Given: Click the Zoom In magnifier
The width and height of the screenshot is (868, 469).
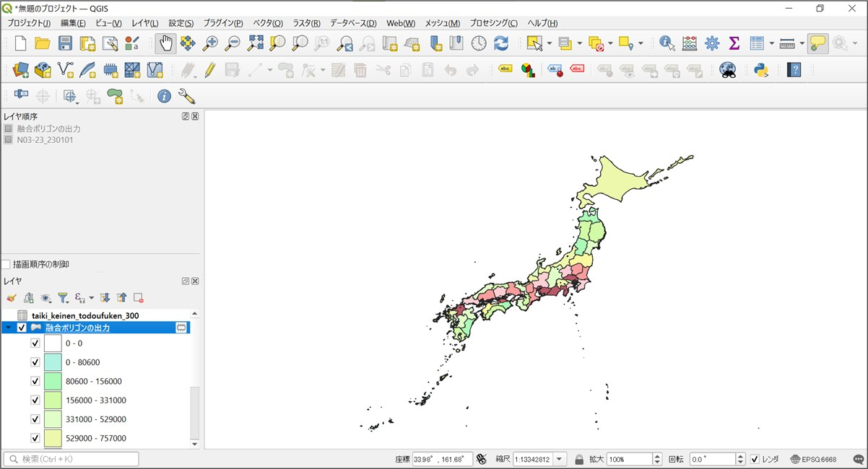Looking at the screenshot, I should coord(210,43).
